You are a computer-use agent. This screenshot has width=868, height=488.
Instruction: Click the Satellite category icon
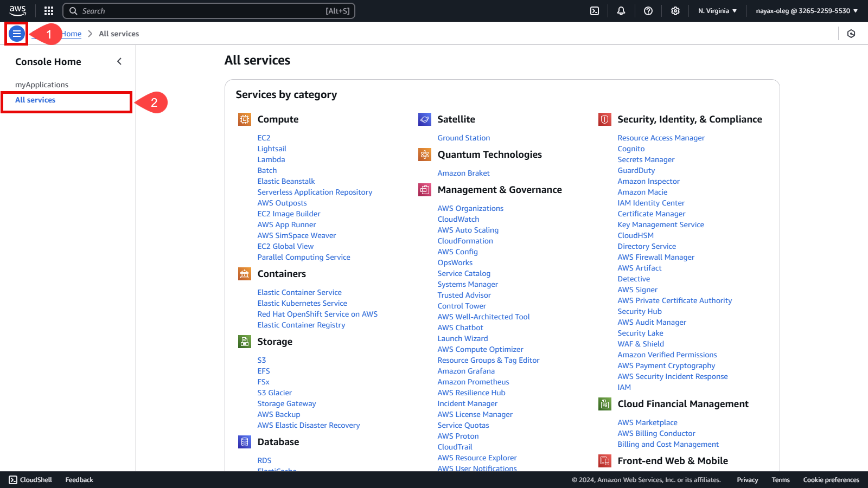425,119
